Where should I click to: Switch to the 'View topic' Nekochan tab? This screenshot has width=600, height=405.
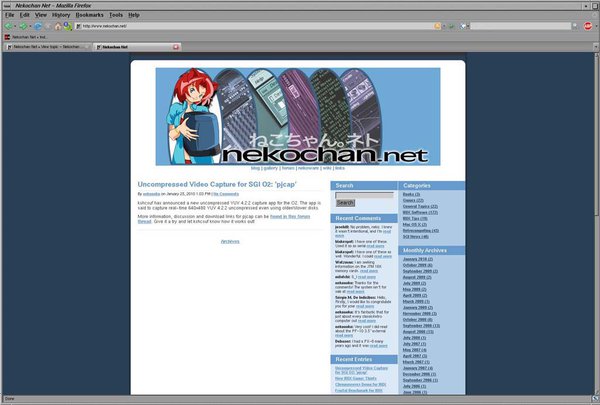point(47,47)
